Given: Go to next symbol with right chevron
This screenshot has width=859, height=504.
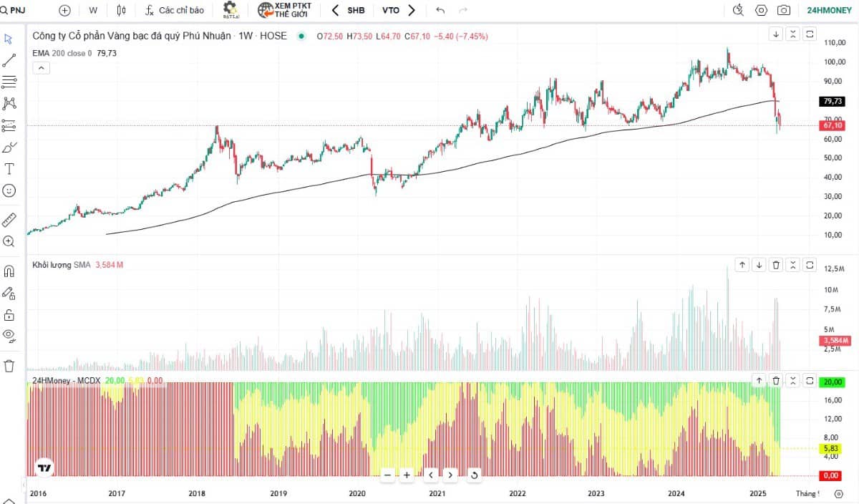Looking at the screenshot, I should 412,11.
